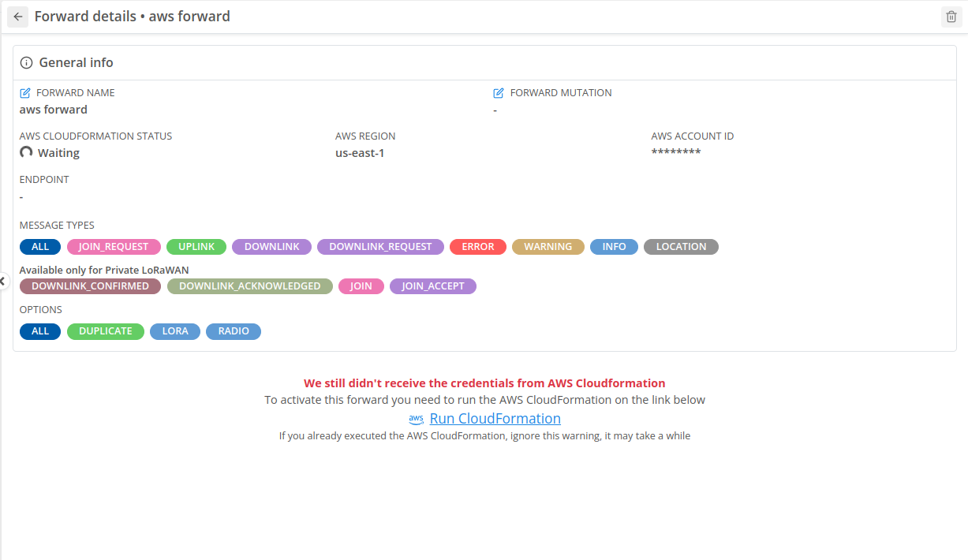968x560 pixels.
Task: Go back using the arrow button
Action: [18, 17]
